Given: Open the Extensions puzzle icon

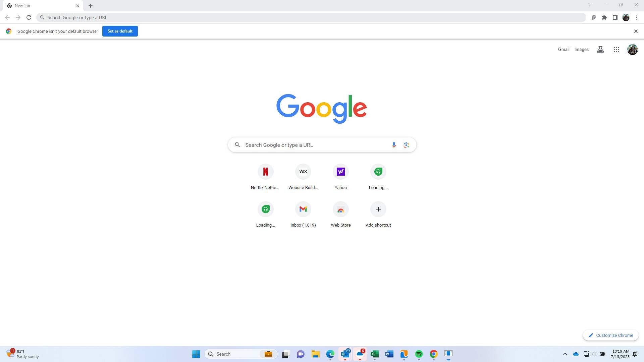Looking at the screenshot, I should (604, 17).
